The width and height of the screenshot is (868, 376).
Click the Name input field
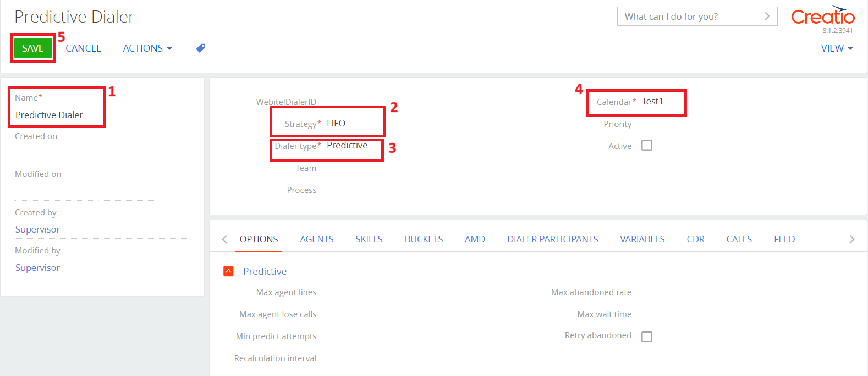[102, 115]
